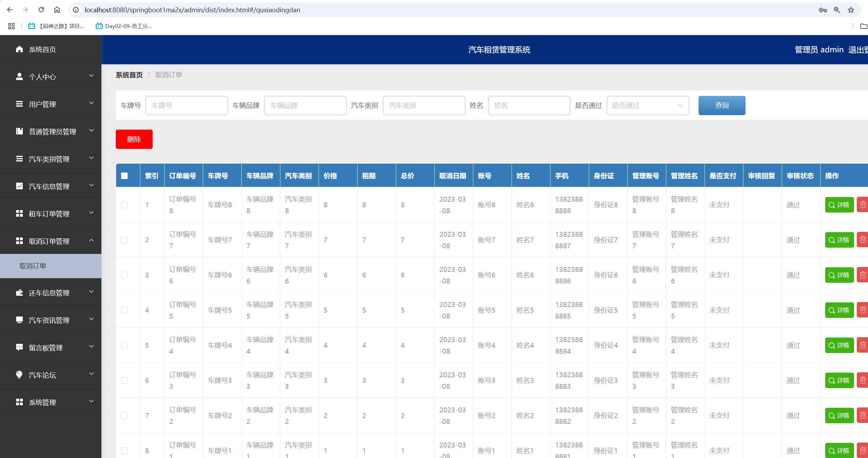868x458 pixels.
Task: Expand 用户管理 menu chevron
Action: coord(92,103)
